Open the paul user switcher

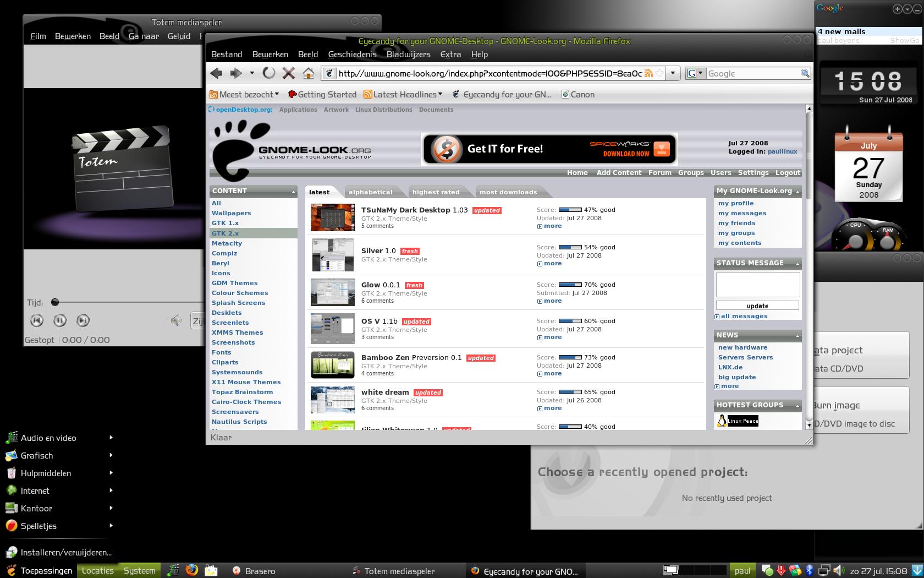coord(743,570)
